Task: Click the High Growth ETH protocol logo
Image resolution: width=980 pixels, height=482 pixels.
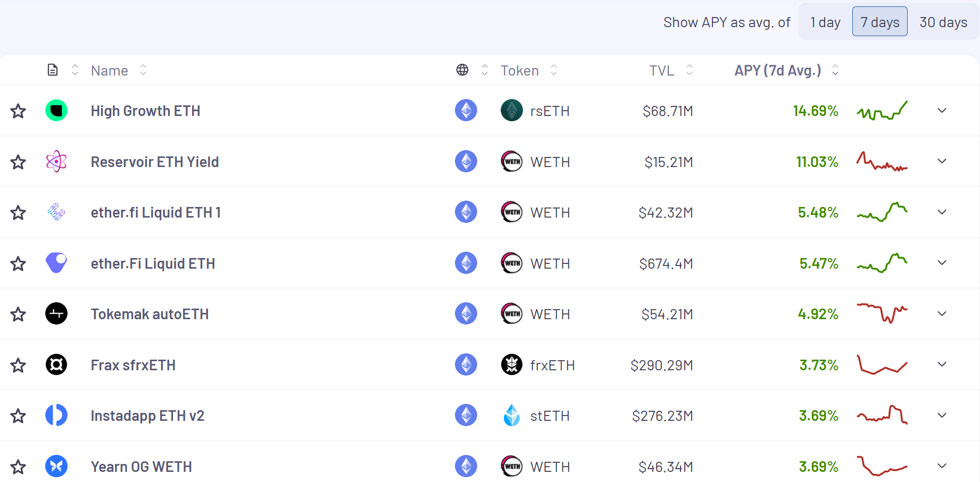Action: (x=56, y=111)
